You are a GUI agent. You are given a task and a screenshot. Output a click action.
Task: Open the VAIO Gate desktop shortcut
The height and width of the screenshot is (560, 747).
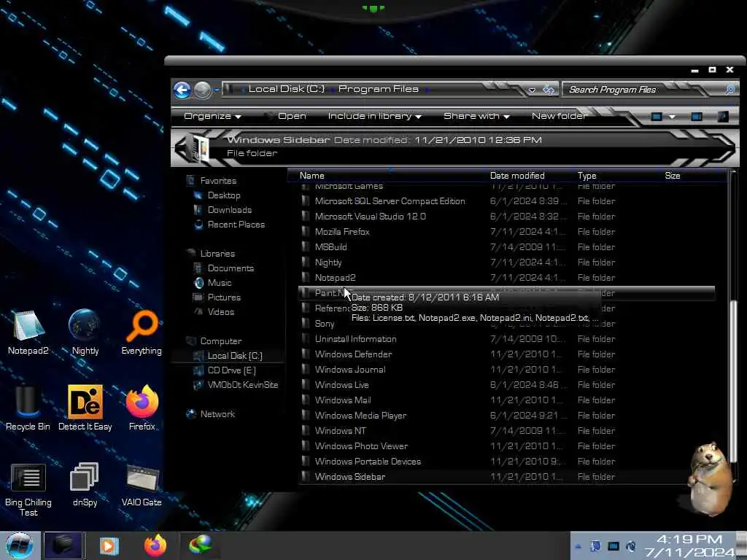click(x=142, y=485)
